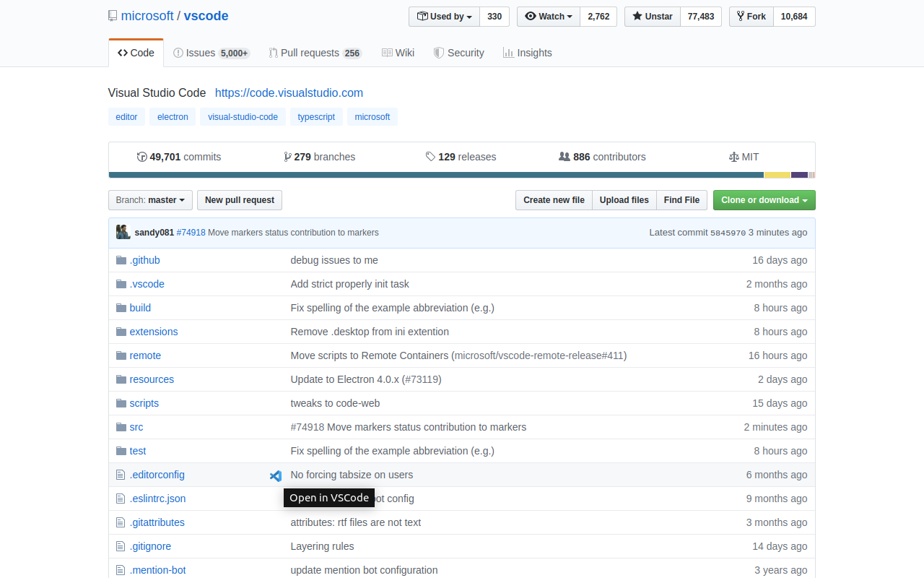Open the Insights tab
The height and width of the screenshot is (578, 924).
coord(527,53)
